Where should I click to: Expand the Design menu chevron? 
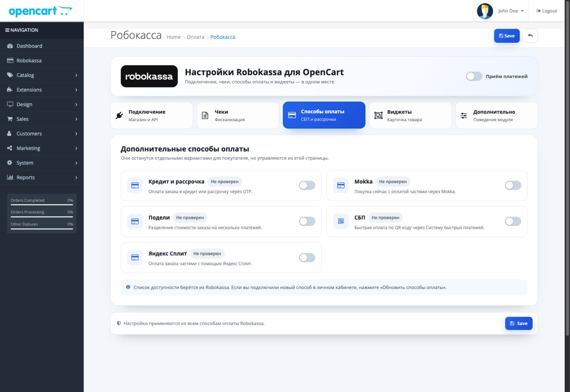[76, 105]
